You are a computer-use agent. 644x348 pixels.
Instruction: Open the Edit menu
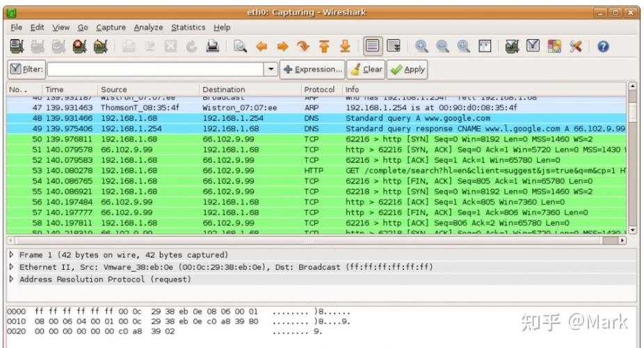tap(37, 28)
